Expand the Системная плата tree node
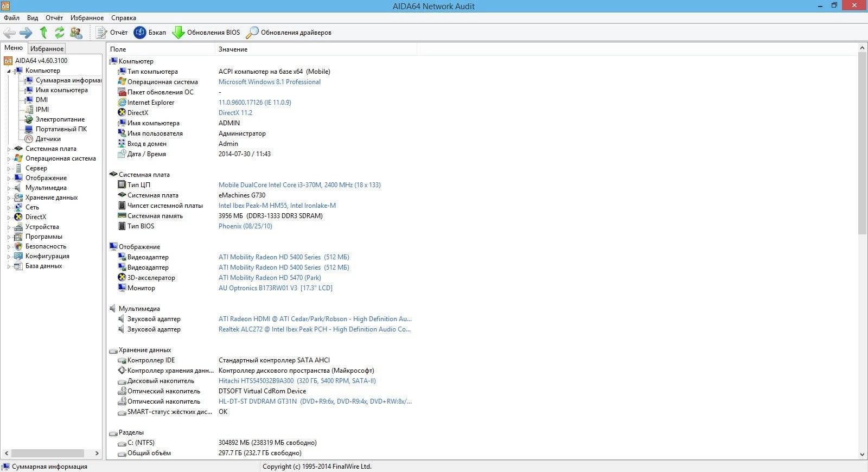This screenshot has width=868, height=472. click(9, 149)
